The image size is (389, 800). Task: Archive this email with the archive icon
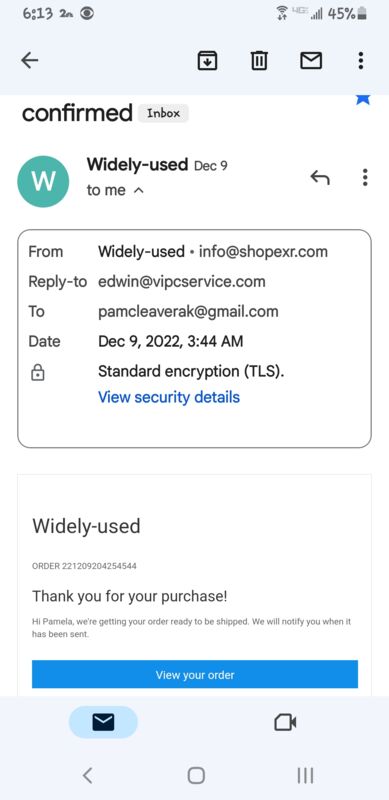pyautogui.click(x=207, y=61)
